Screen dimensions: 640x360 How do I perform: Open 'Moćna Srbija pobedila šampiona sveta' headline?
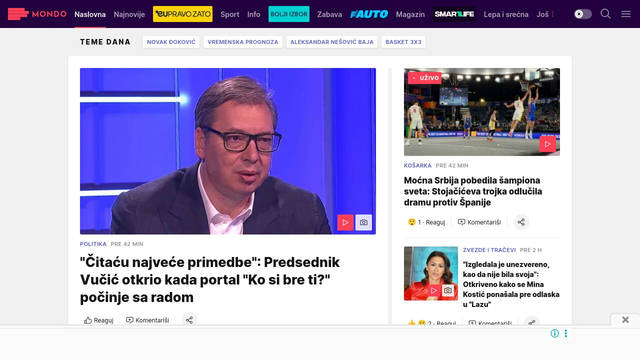[x=473, y=191]
